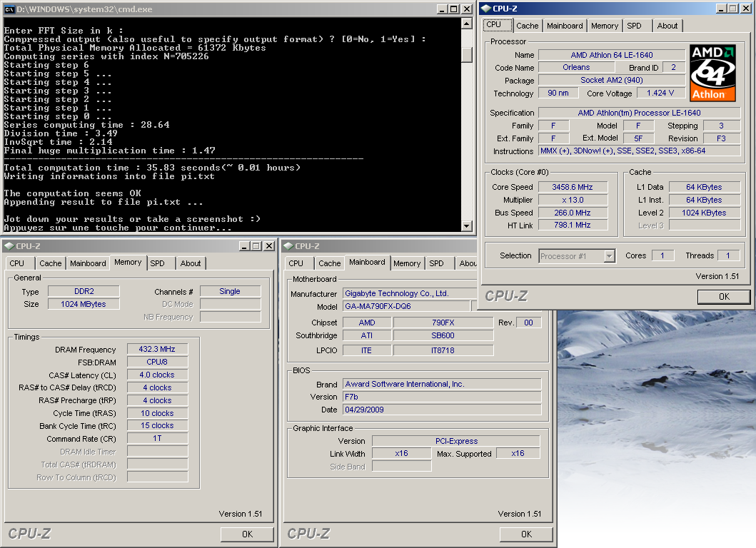
Task: Switch to CPU tab in the memory CPU-Z window
Action: [20, 263]
